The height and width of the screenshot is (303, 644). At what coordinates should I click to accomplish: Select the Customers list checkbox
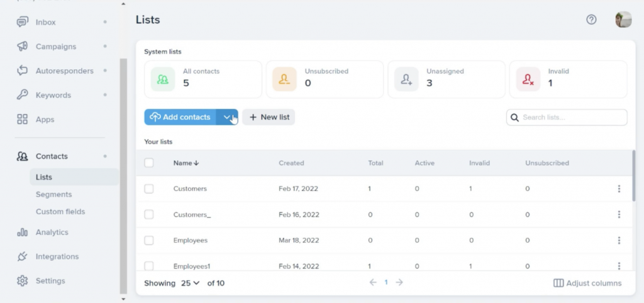click(x=149, y=189)
